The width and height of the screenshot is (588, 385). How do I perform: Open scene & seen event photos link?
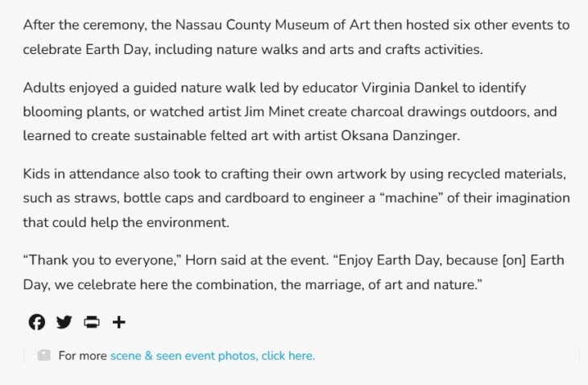[x=213, y=356]
